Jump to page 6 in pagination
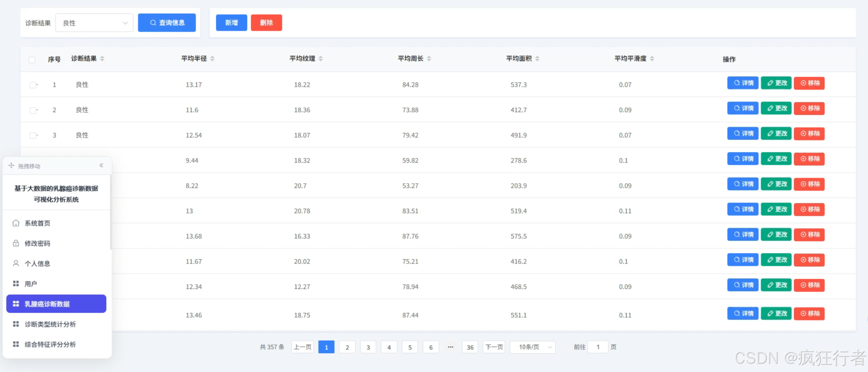This screenshot has width=868, height=372. 431,347
